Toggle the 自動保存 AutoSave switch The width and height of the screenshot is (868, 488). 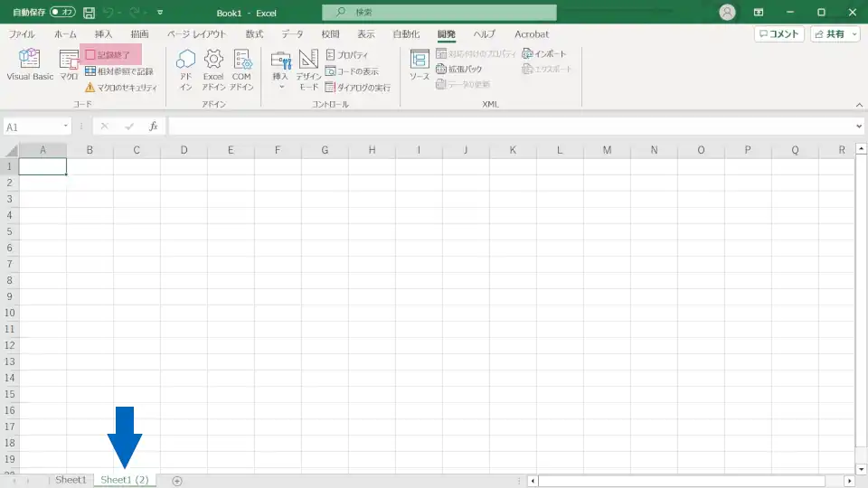[x=62, y=13]
